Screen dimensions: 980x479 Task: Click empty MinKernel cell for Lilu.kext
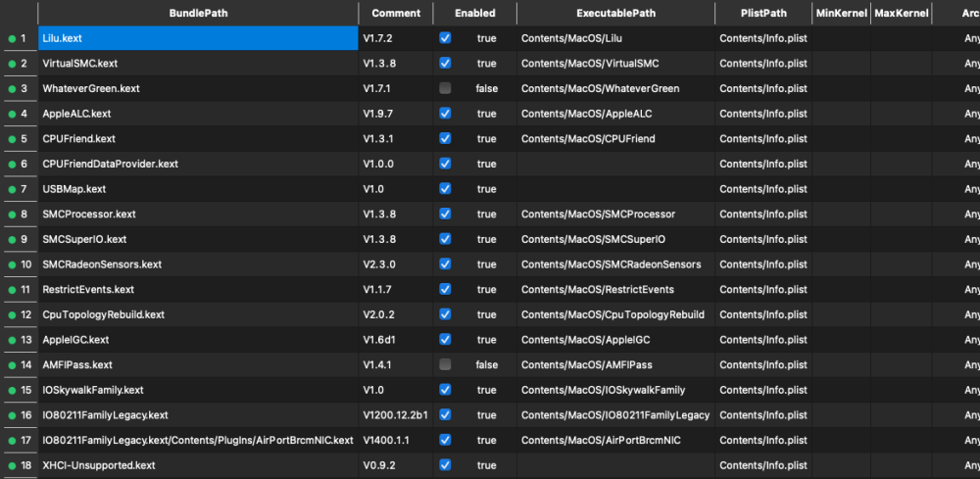tap(841, 38)
